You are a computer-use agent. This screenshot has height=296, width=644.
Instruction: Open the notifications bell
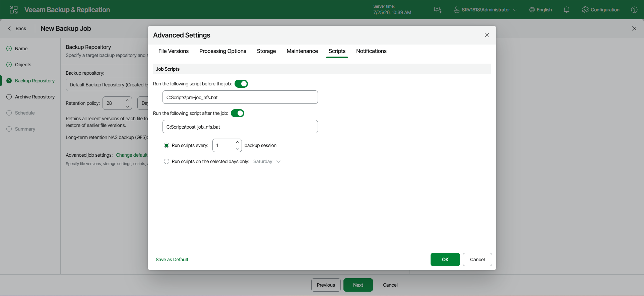pyautogui.click(x=567, y=10)
